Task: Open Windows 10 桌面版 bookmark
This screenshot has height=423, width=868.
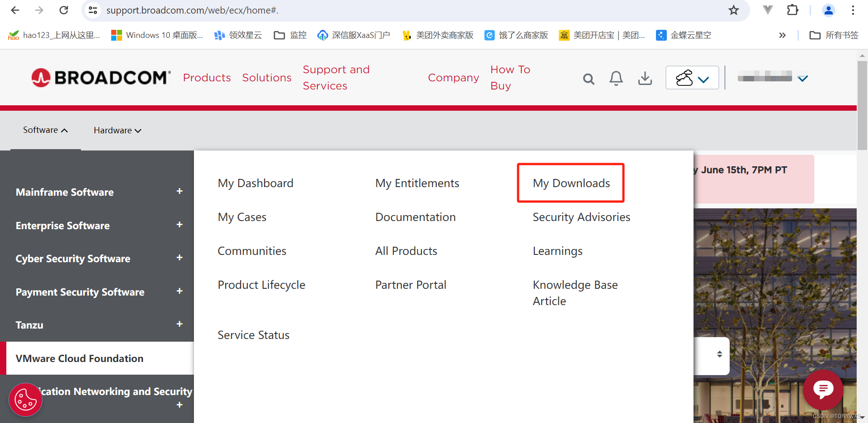Action: pyautogui.click(x=157, y=35)
